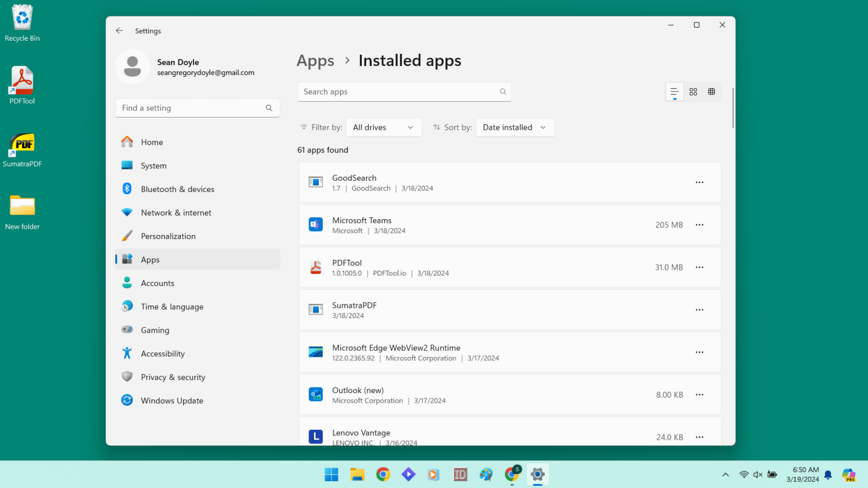Open more options for Outlook (new)
The height and width of the screenshot is (488, 868).
[x=700, y=395]
